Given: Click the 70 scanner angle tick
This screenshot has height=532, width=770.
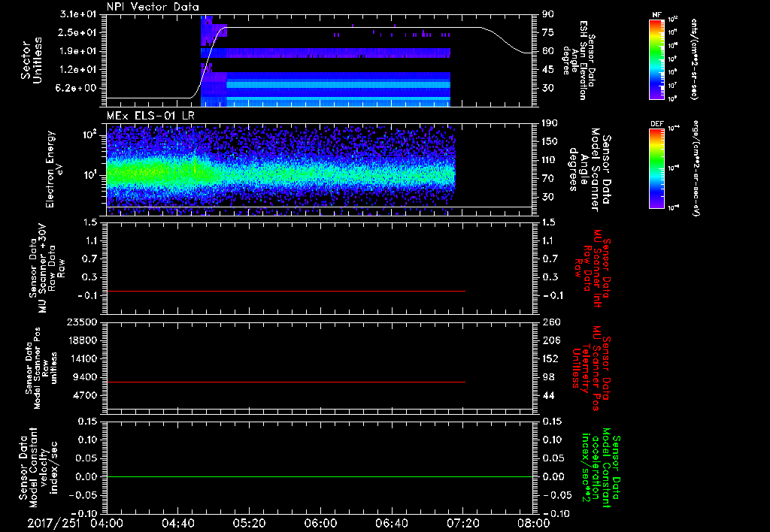Looking at the screenshot, I should tap(548, 179).
